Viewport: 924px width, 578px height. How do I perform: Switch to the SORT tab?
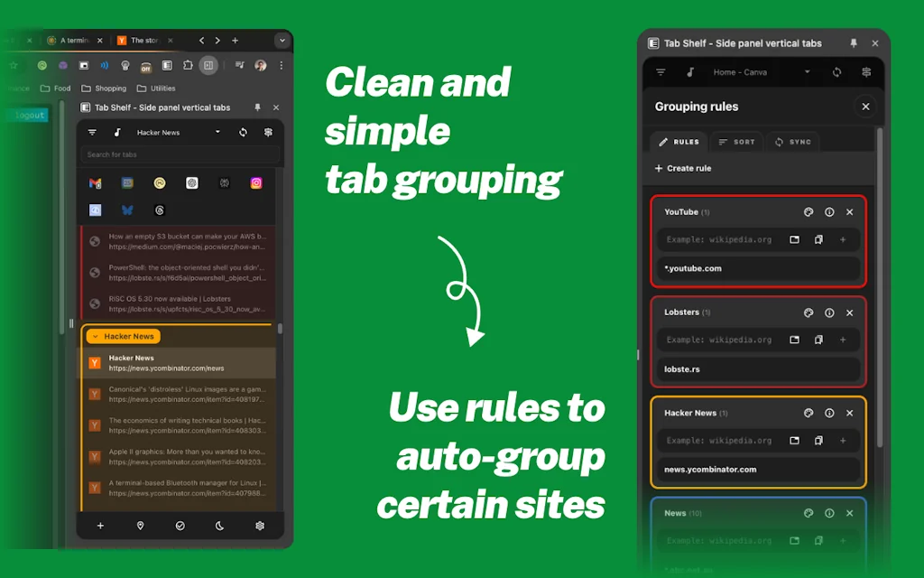736,142
